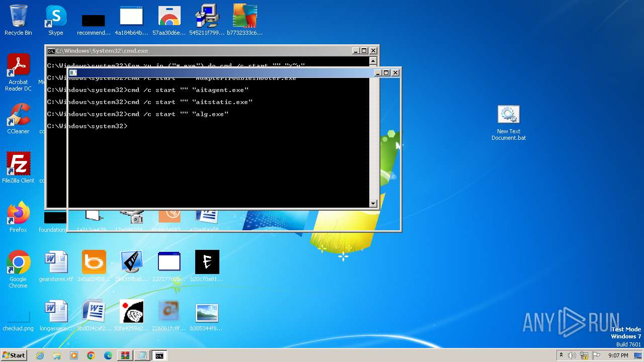Image resolution: width=644 pixels, height=362 pixels.
Task: Open the Recycle Bin desktop icon
Action: tap(18, 20)
